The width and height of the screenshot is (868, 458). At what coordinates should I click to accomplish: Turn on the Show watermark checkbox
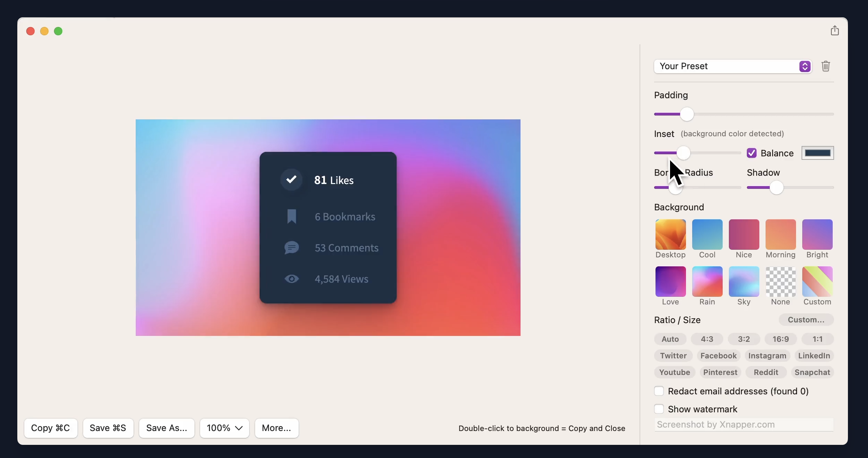click(x=659, y=409)
